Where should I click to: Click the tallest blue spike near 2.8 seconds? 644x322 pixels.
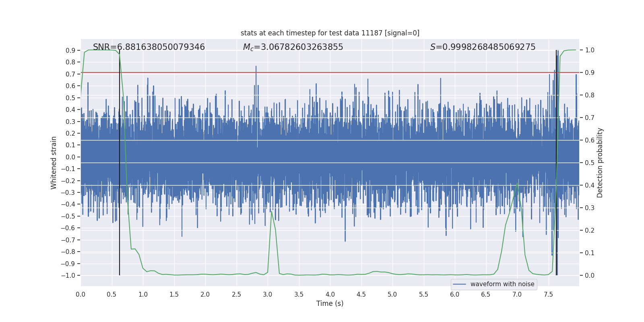pos(256,67)
